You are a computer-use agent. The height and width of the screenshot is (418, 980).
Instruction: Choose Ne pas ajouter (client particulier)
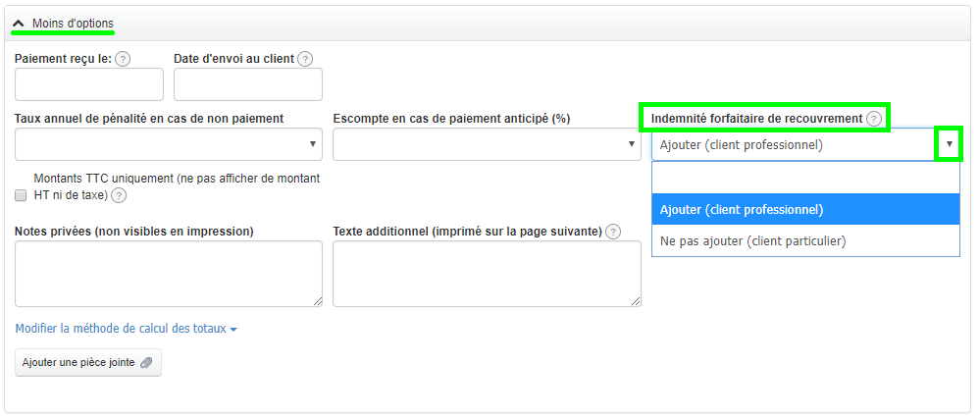(805, 240)
